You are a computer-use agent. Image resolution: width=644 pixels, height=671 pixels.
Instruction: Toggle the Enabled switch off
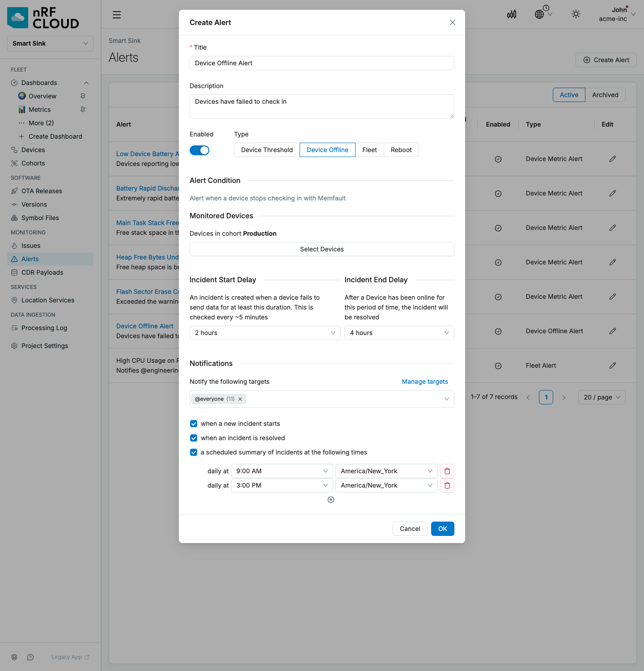(x=199, y=150)
